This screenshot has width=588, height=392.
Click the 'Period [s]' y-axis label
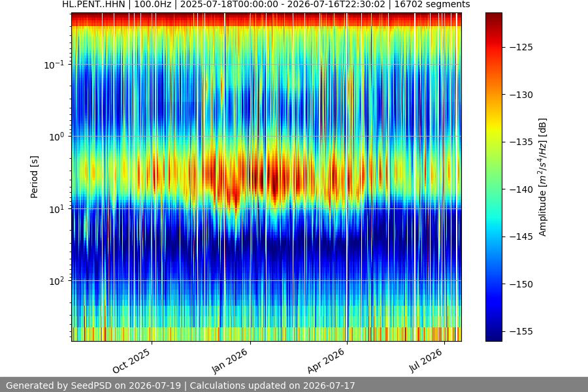pyautogui.click(x=34, y=177)
